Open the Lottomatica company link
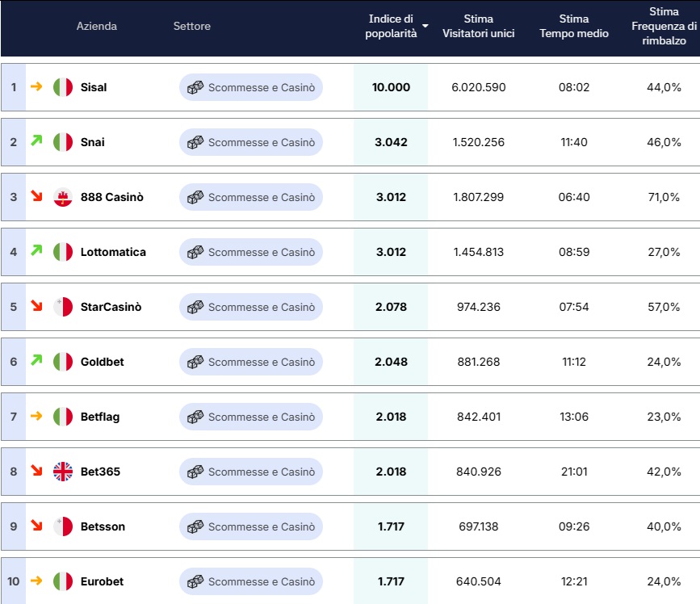This screenshot has height=604, width=700. [x=113, y=252]
